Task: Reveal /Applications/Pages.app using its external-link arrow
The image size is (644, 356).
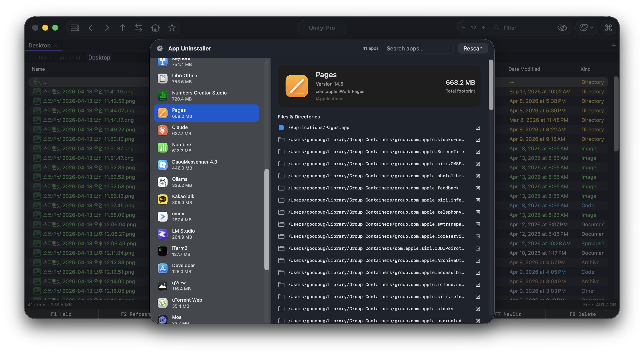Action: pyautogui.click(x=478, y=128)
